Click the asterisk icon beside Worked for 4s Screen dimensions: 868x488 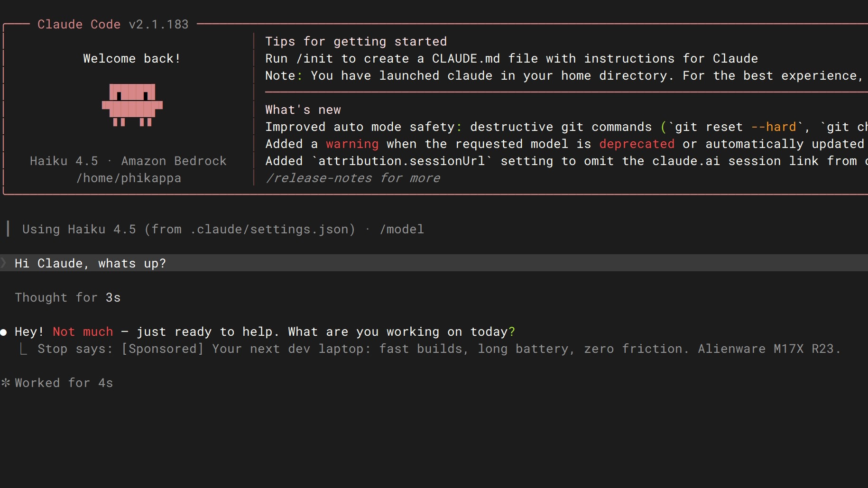tap(5, 383)
